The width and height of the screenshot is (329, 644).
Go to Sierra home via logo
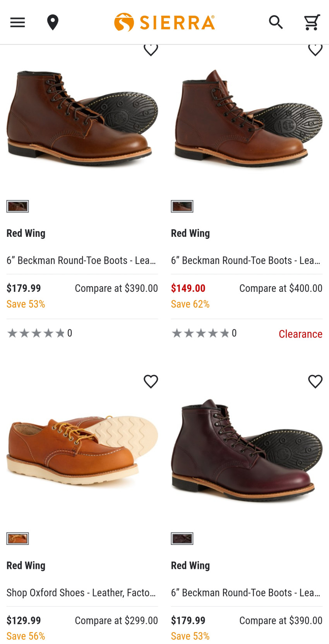[164, 22]
